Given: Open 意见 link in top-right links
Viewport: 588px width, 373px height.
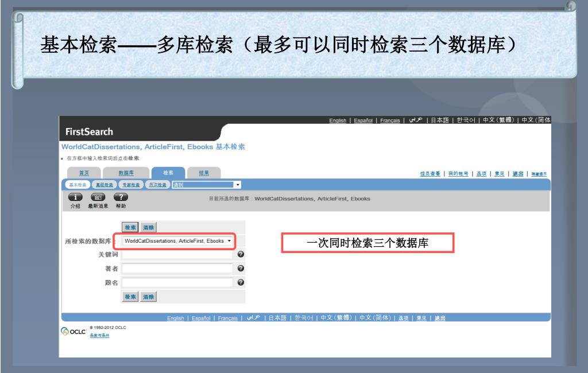Looking at the screenshot, I should click(500, 173).
